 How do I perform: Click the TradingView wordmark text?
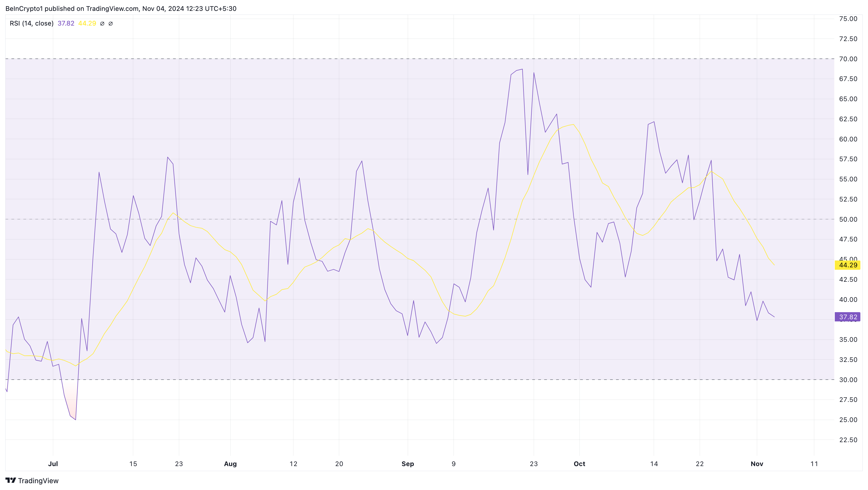[38, 480]
